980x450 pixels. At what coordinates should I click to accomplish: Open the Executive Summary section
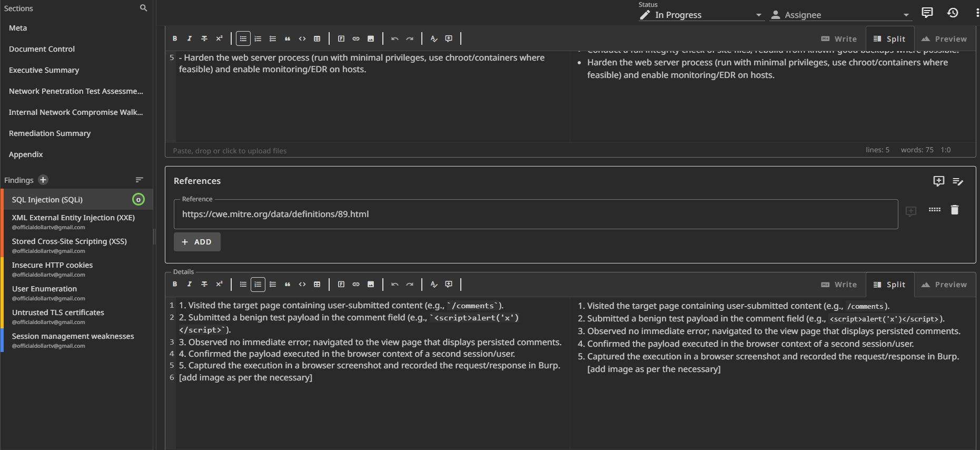click(x=44, y=70)
